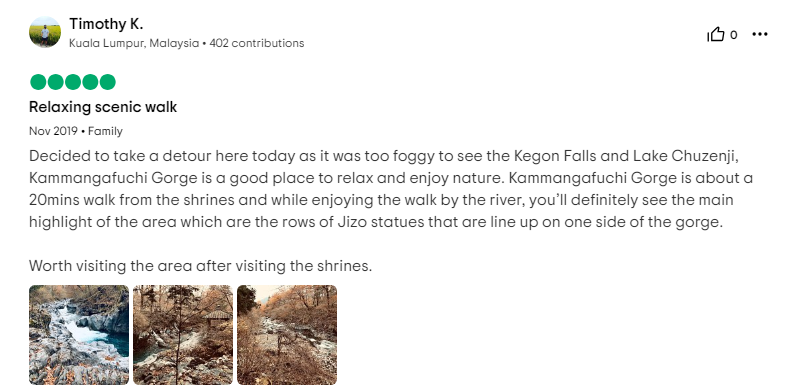The height and width of the screenshot is (386, 797).
Task: Click the "Kuala Lumpur, Malaysia" location text
Action: [x=134, y=43]
